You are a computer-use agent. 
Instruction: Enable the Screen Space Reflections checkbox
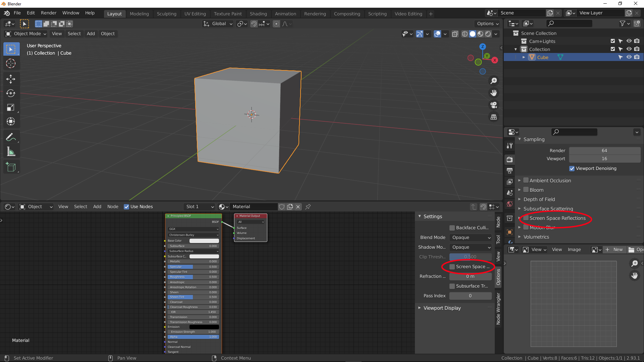tap(526, 218)
